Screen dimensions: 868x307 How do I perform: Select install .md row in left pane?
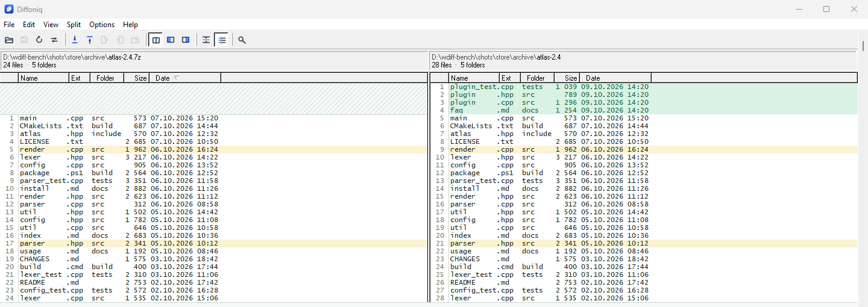point(213,188)
